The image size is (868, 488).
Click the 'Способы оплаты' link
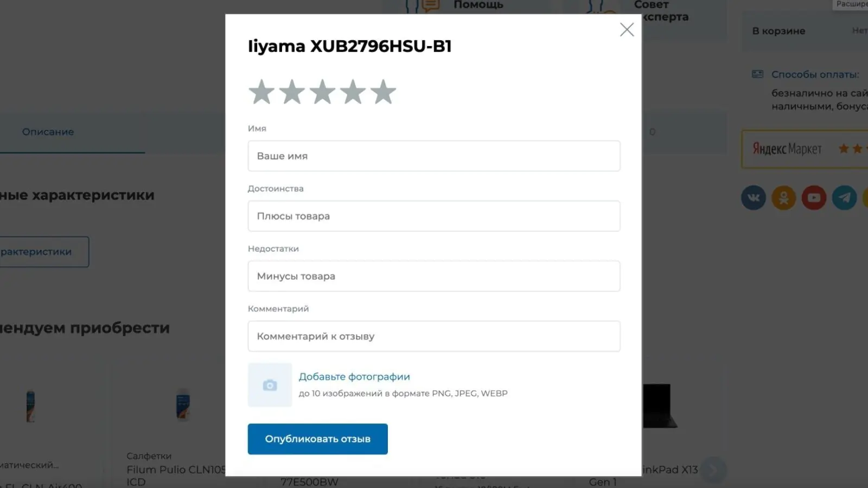click(x=815, y=74)
